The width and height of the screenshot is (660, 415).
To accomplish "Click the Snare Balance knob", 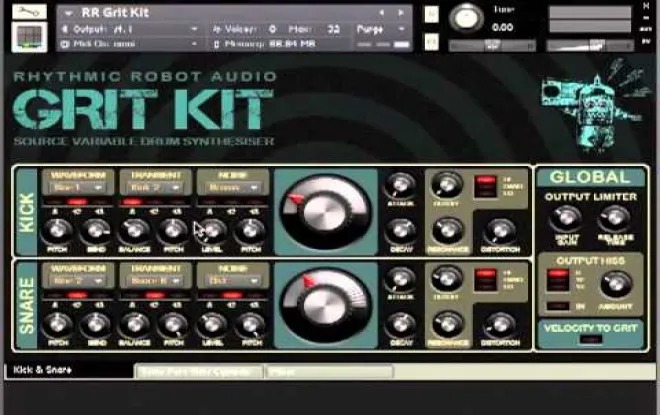I will (x=134, y=325).
